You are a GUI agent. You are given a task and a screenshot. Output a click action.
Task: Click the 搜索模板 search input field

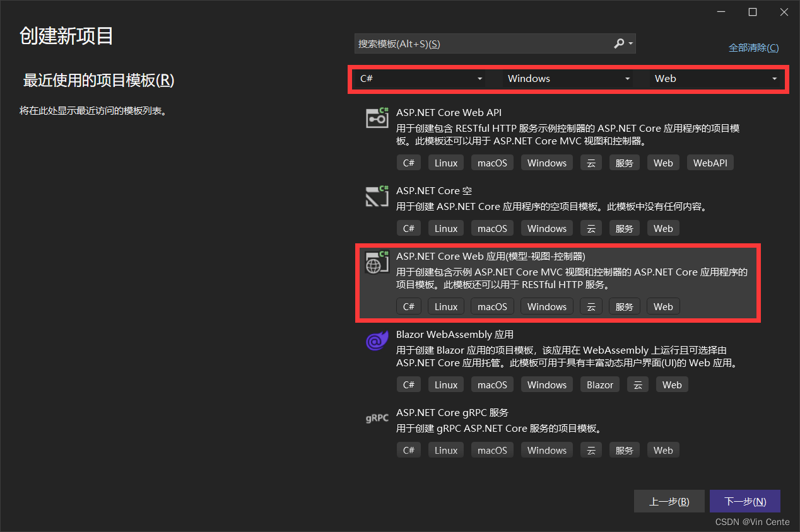(x=483, y=43)
